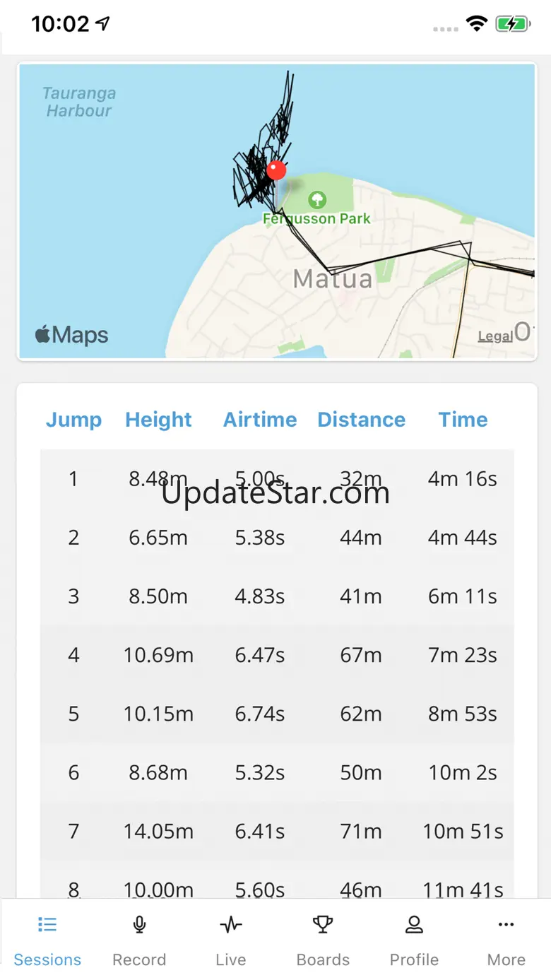Select jump 4 row with 10.69m height
551x980 pixels.
point(277,656)
